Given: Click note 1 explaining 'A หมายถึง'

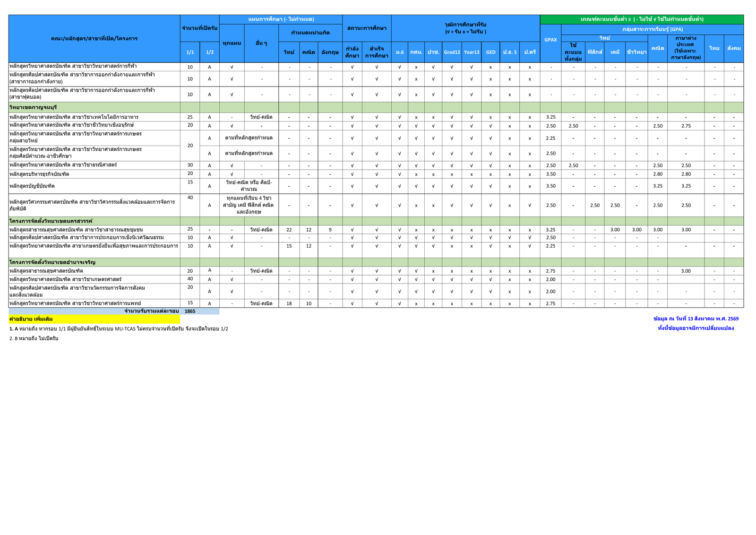Looking at the screenshot, I should [x=119, y=328].
